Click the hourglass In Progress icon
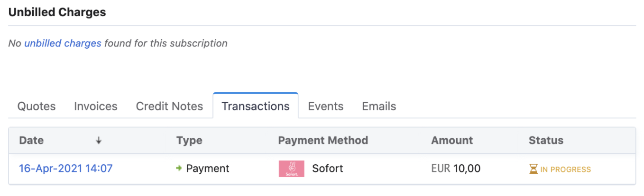644x196 pixels. point(534,169)
